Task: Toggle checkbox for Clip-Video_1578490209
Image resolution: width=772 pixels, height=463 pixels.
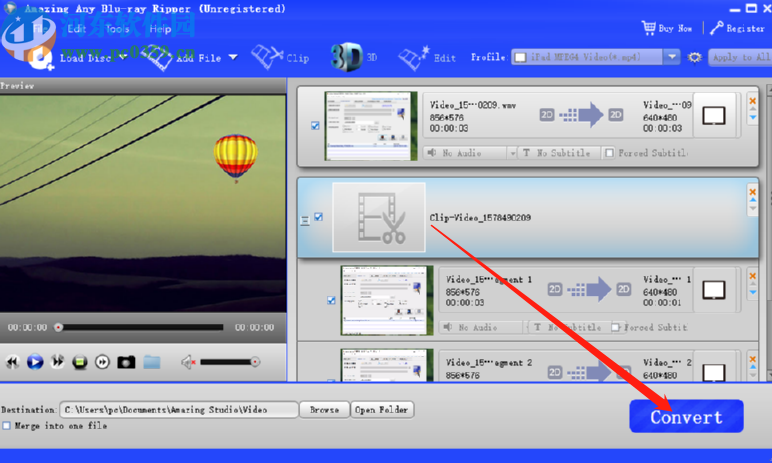Action: (319, 217)
